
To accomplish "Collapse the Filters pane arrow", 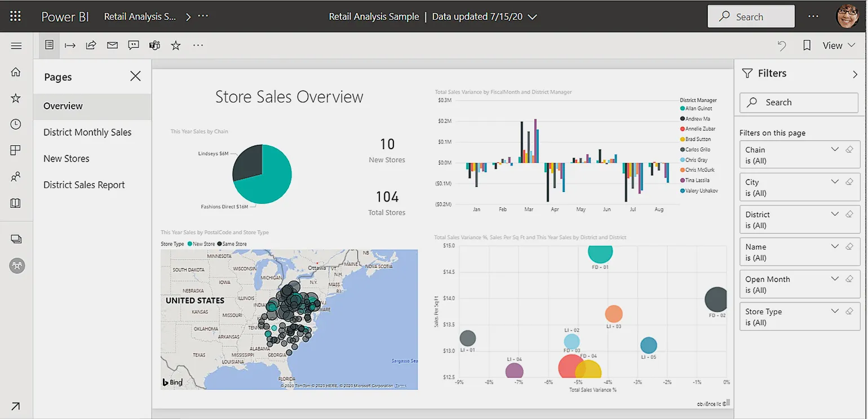I will click(x=855, y=74).
